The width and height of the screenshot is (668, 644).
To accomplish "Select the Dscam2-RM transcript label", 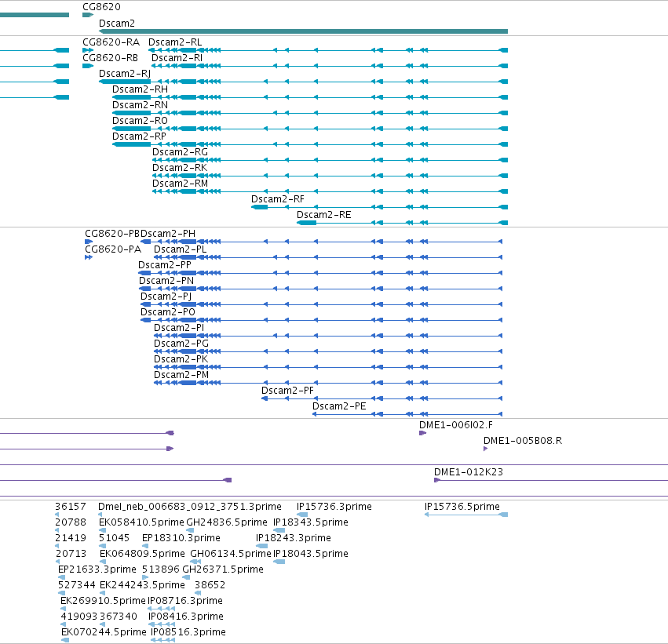I will (x=181, y=184).
